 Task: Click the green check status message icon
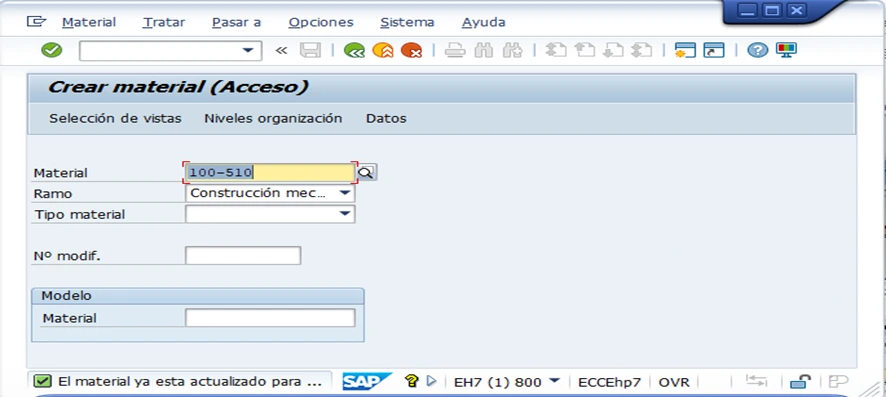tap(42, 382)
